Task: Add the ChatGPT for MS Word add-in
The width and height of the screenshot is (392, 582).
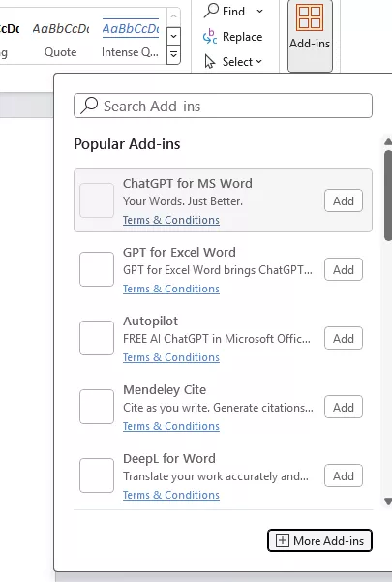Action: [x=344, y=200]
